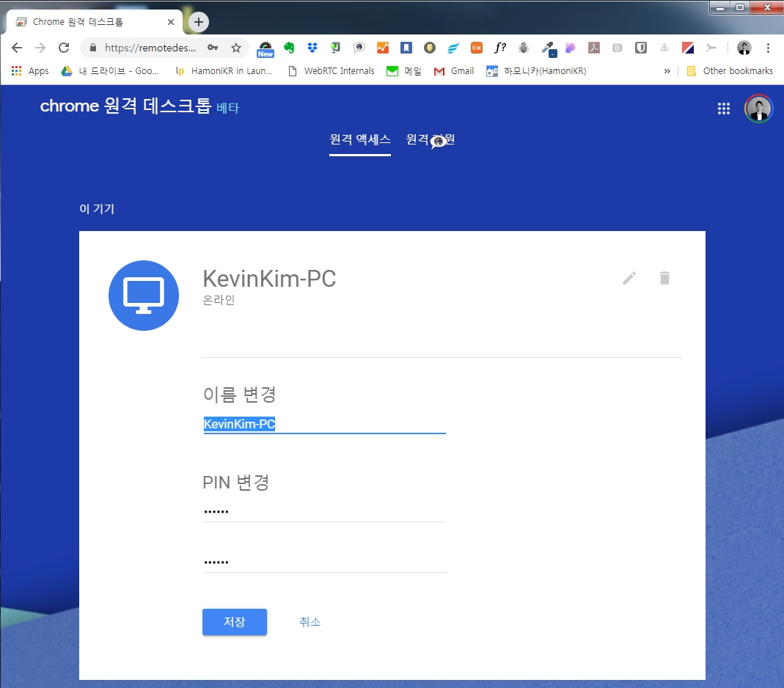Expand the hidden bookmarks chevron
This screenshot has height=688, width=784.
click(x=667, y=71)
